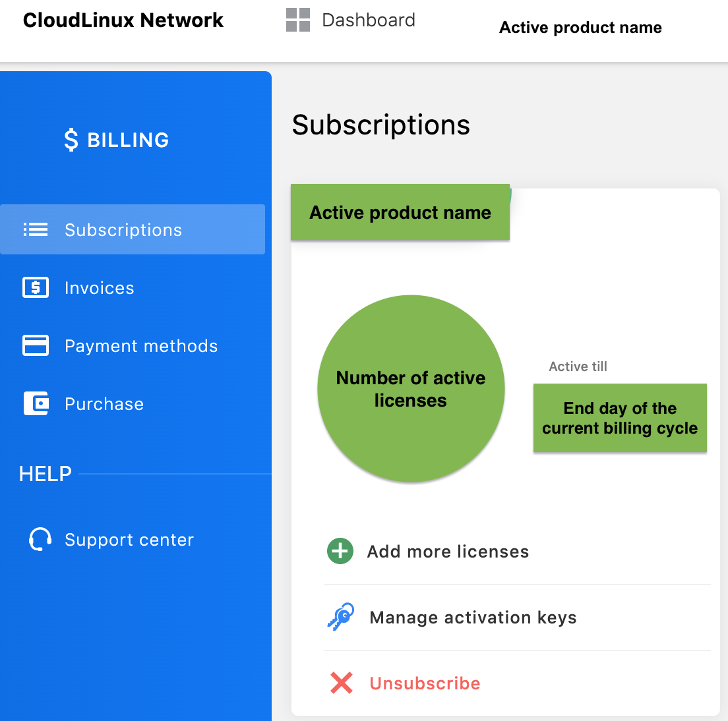Click the Subscriptions list icon in sidebar

tap(36, 230)
